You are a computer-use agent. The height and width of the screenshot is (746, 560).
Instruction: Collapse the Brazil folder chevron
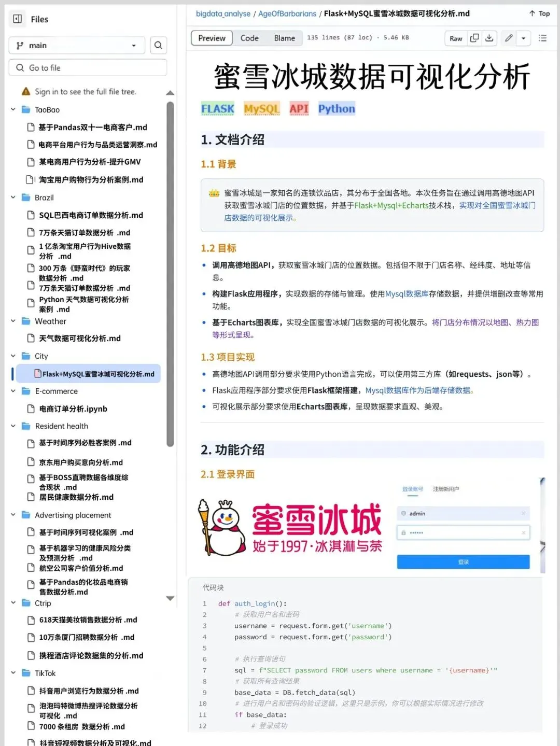[x=13, y=198]
